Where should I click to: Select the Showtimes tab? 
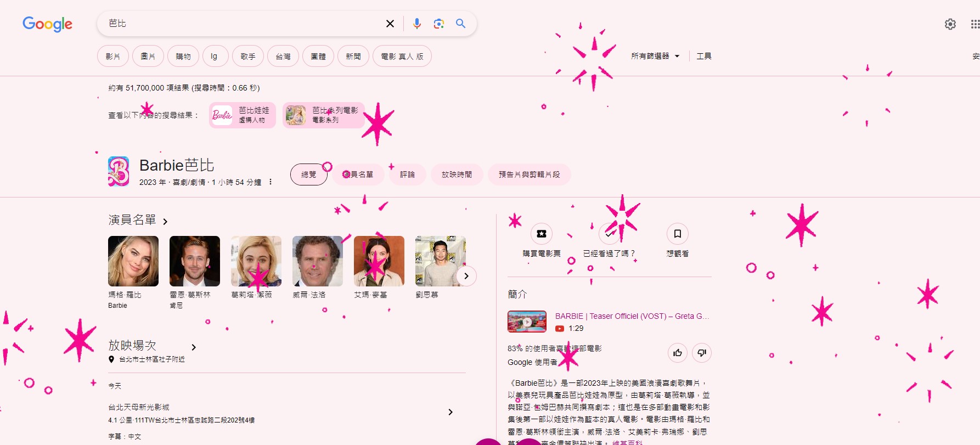tap(457, 174)
